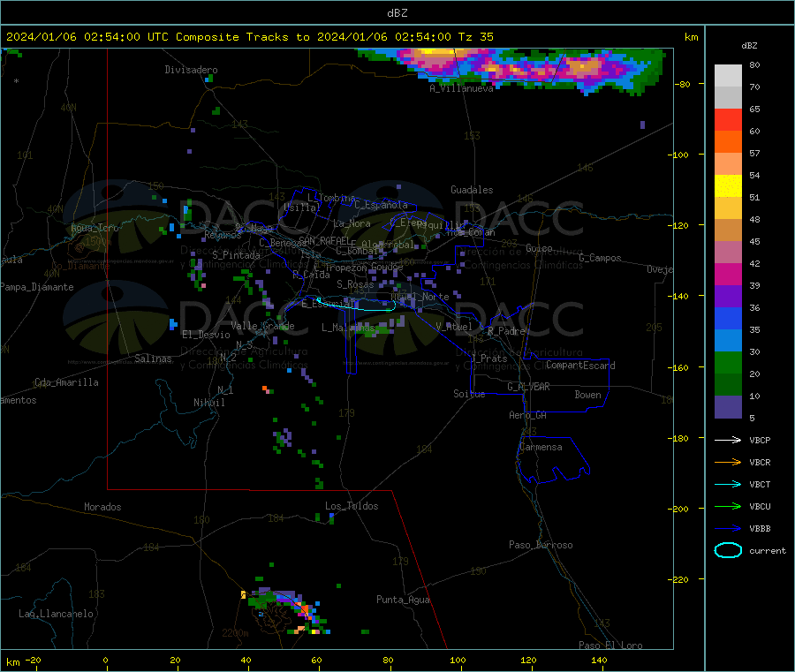Click the 'J_Prats' map label

tap(488, 359)
